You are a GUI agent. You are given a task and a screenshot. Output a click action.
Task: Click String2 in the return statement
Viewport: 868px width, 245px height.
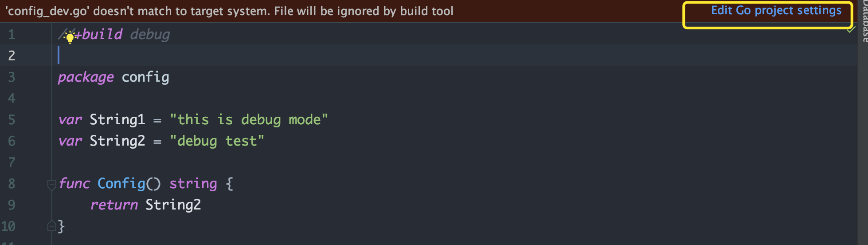[x=173, y=205]
